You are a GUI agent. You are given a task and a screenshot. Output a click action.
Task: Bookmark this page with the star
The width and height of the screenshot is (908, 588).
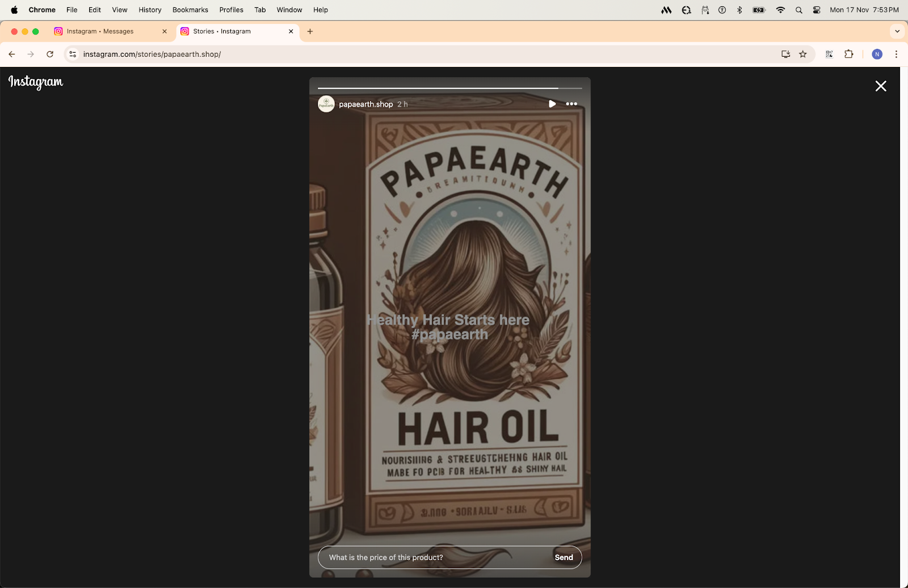point(803,54)
